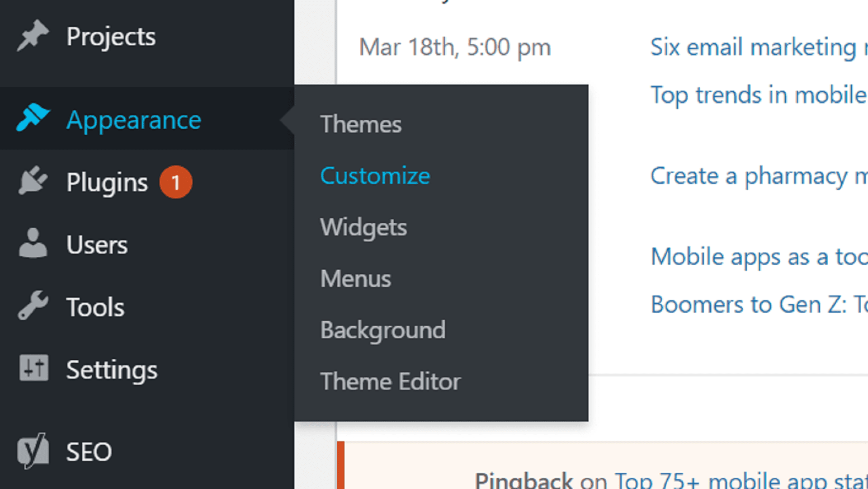Select Background from Appearance submenu
Screen dimensions: 868x489
click(382, 329)
